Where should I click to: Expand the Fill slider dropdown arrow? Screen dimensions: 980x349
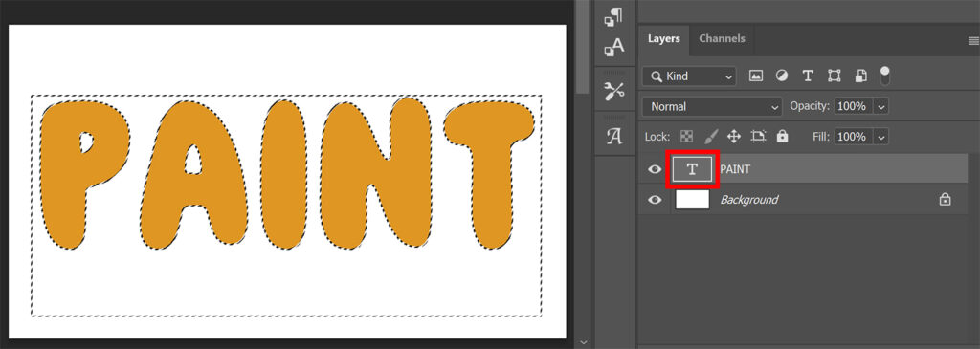tap(881, 137)
